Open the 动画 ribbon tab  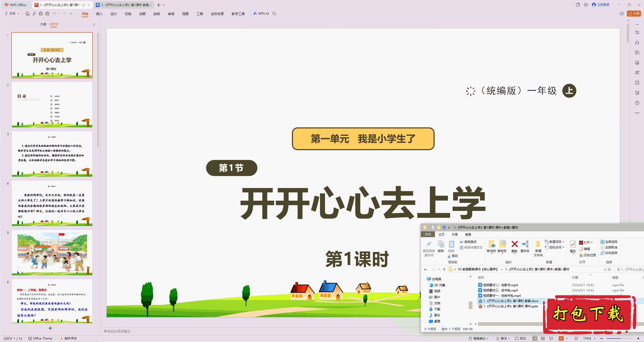tap(142, 14)
